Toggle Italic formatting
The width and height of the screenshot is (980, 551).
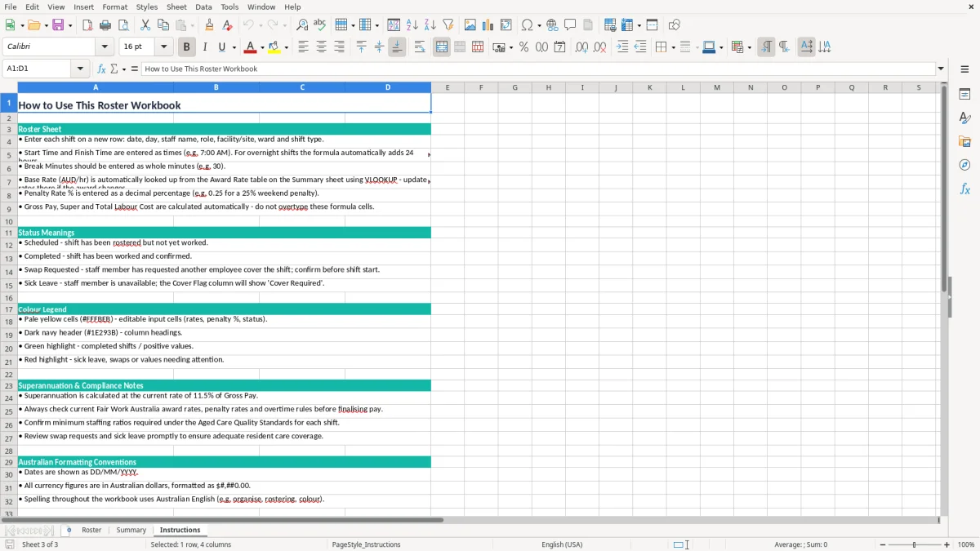click(x=205, y=47)
